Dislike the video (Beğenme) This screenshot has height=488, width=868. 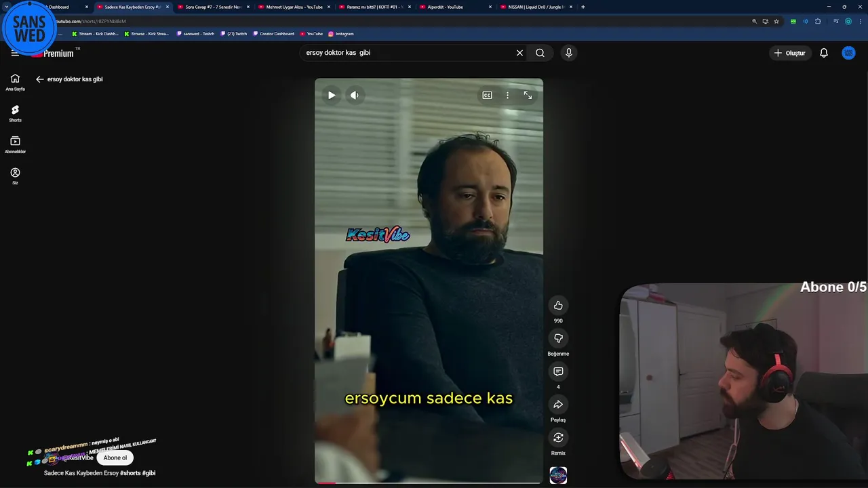[x=558, y=338]
